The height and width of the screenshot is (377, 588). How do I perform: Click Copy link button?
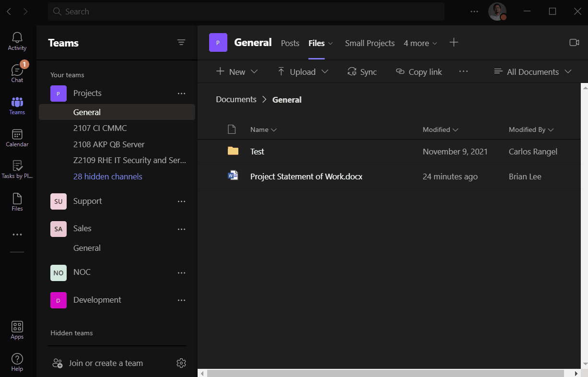(419, 71)
